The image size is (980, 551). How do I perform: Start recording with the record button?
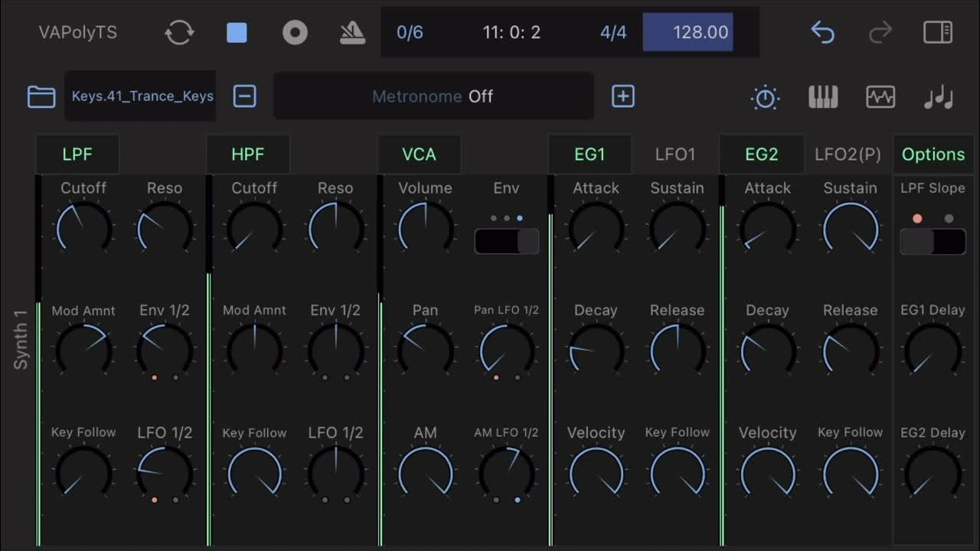click(295, 33)
